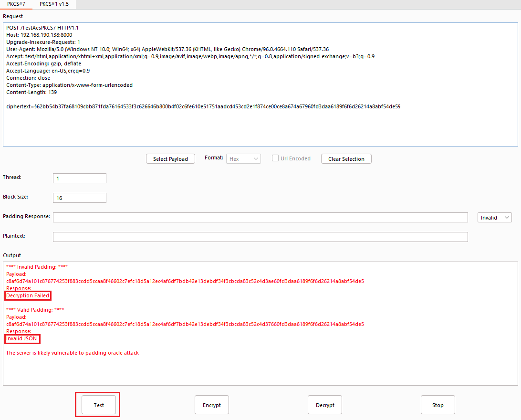The width and height of the screenshot is (521, 420).
Task: Click the Accept: text/html header line
Action: click(x=190, y=56)
